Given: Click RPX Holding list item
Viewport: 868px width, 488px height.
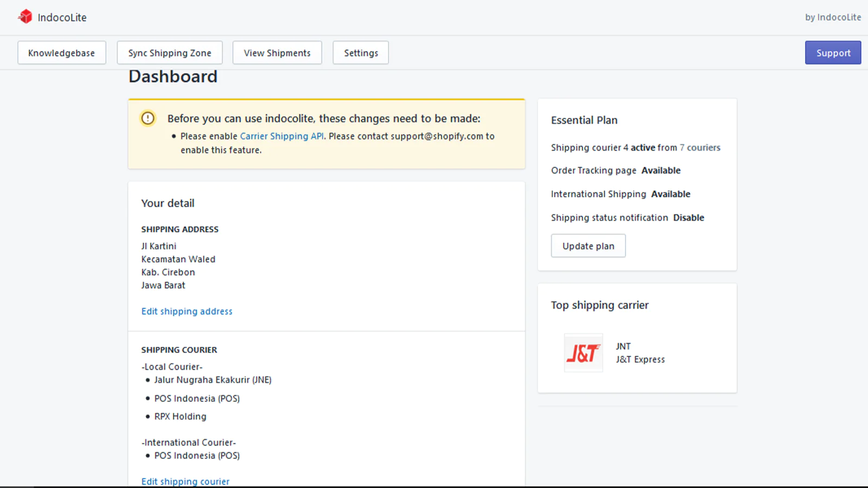Looking at the screenshot, I should (180, 416).
